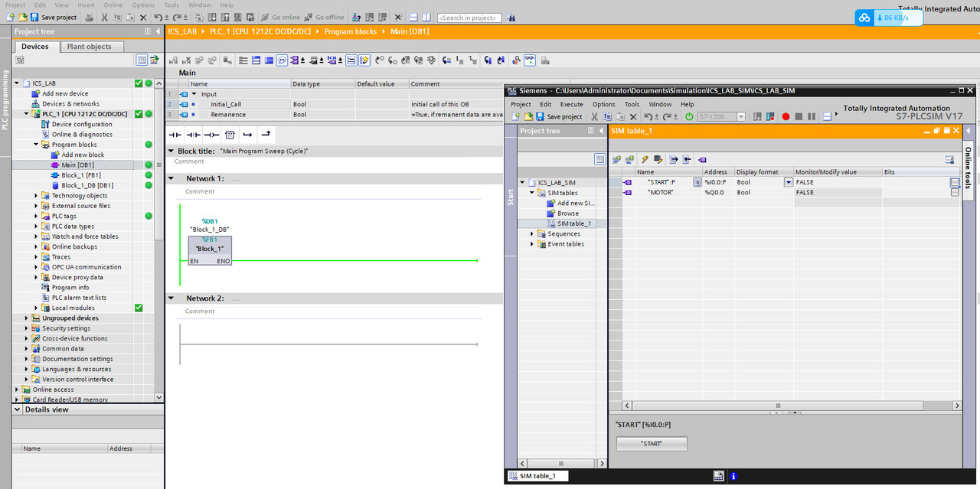
Task: Insert a normally open contact
Action: 175,135
